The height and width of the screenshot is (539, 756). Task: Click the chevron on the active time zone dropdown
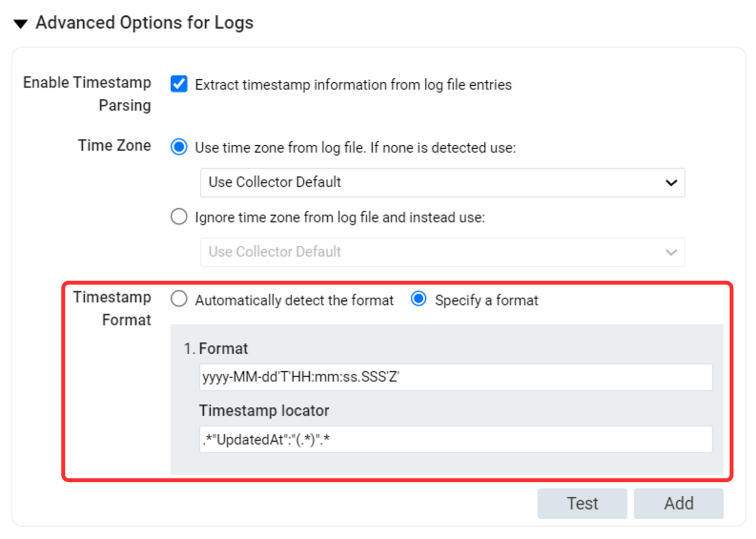click(x=671, y=183)
